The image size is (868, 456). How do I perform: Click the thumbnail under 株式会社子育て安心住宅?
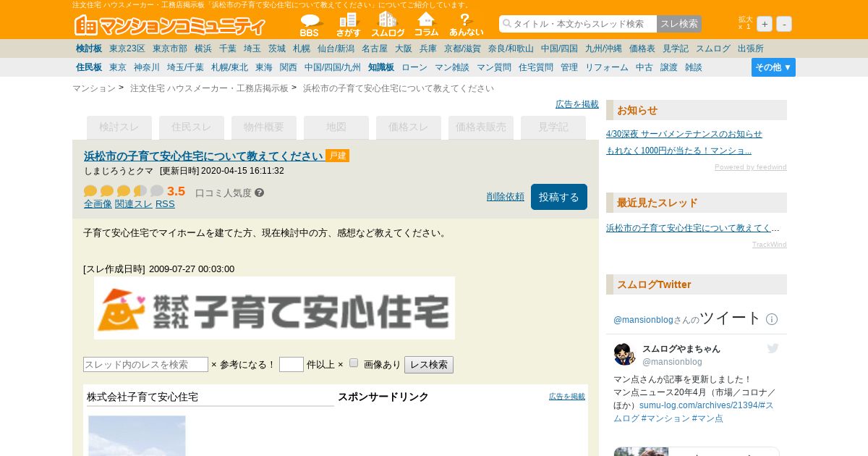[137, 436]
